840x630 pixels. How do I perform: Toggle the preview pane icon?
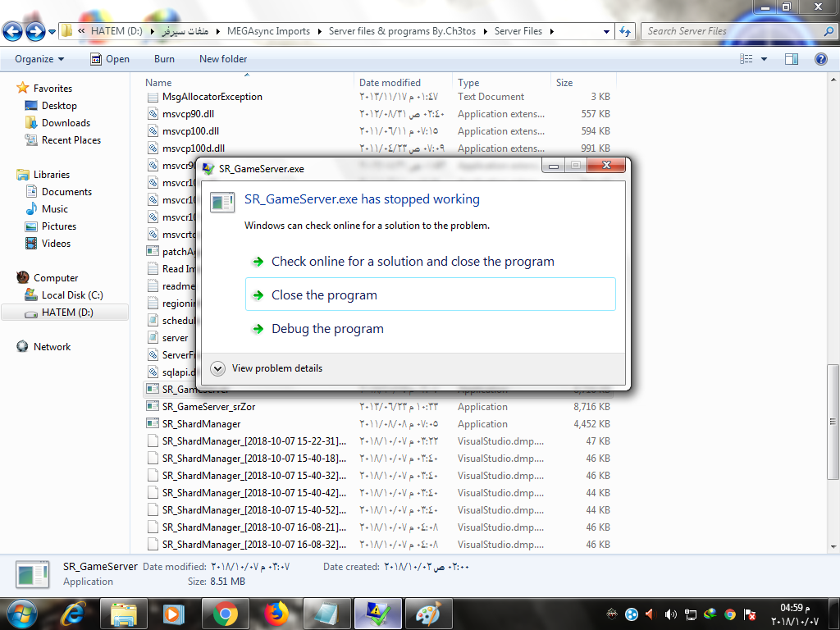click(792, 59)
